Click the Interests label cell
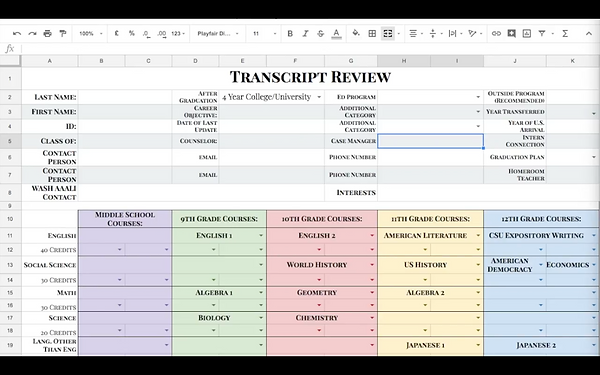600x375 pixels. 351,192
